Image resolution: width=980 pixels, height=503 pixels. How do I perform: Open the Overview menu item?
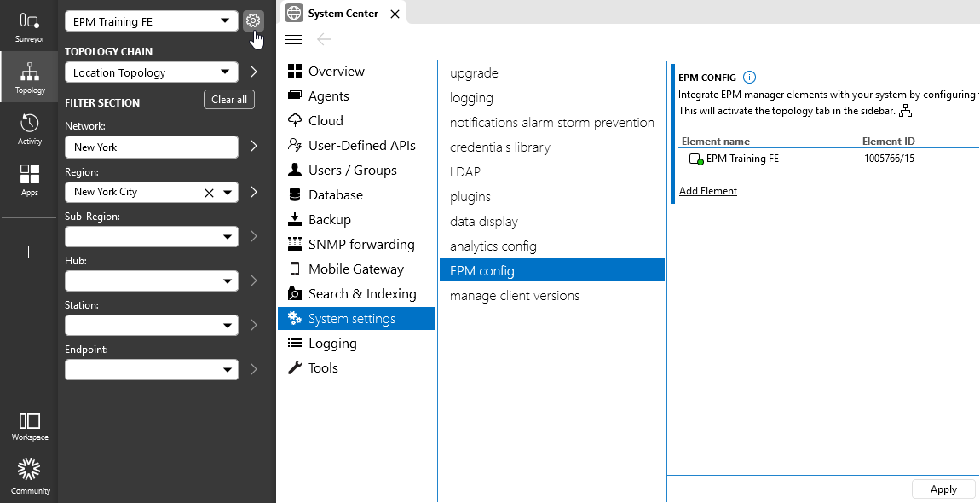click(x=356, y=72)
